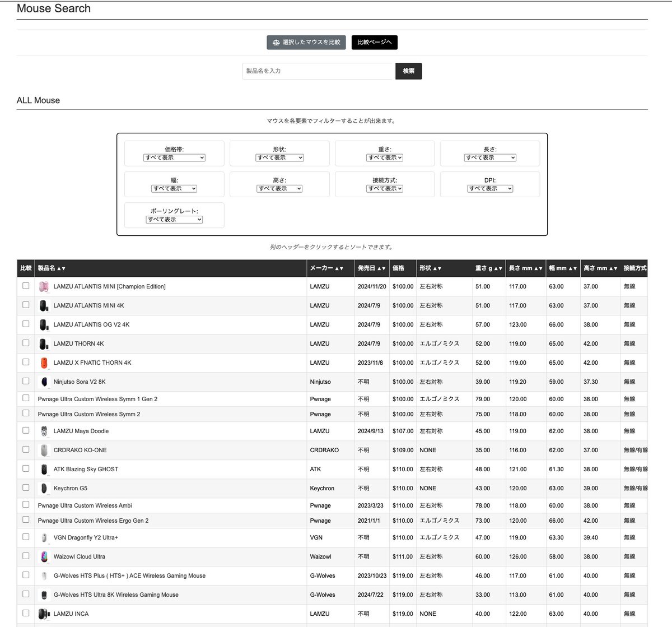Screen dimensions: 672x627
Task: Check the LAMZU ATLANTIS OG V2 4K row
Action: (26, 324)
